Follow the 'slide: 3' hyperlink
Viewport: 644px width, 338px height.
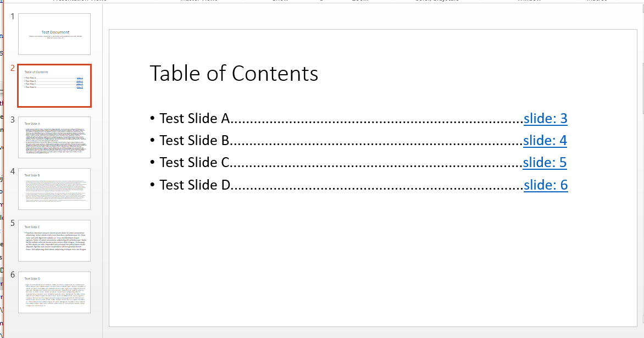[545, 118]
